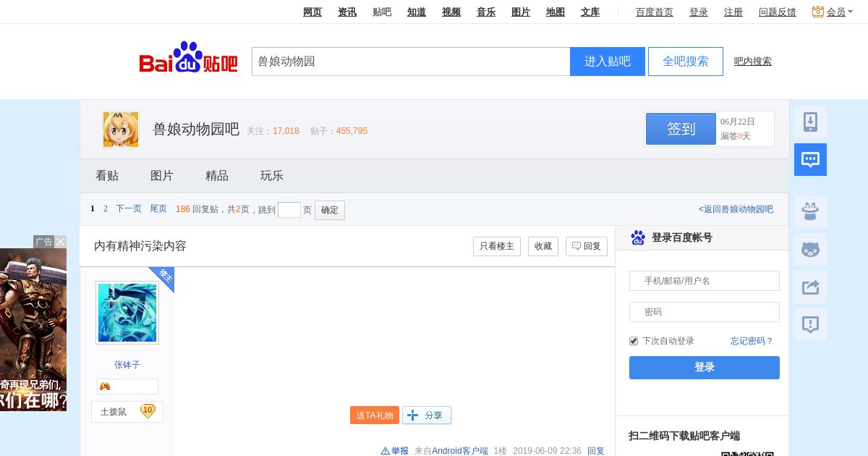Switch to the 精品 tab
Viewport: 868px width, 456px height.
[217, 176]
